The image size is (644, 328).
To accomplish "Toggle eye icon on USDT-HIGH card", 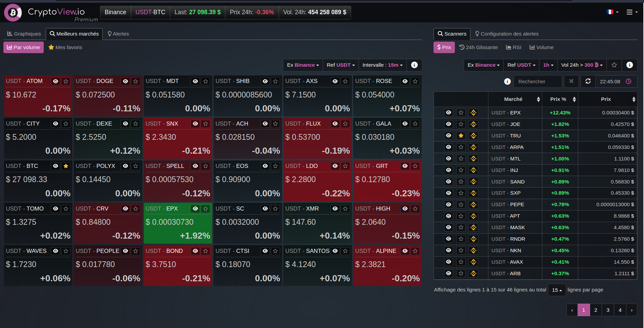I will pos(405,209).
